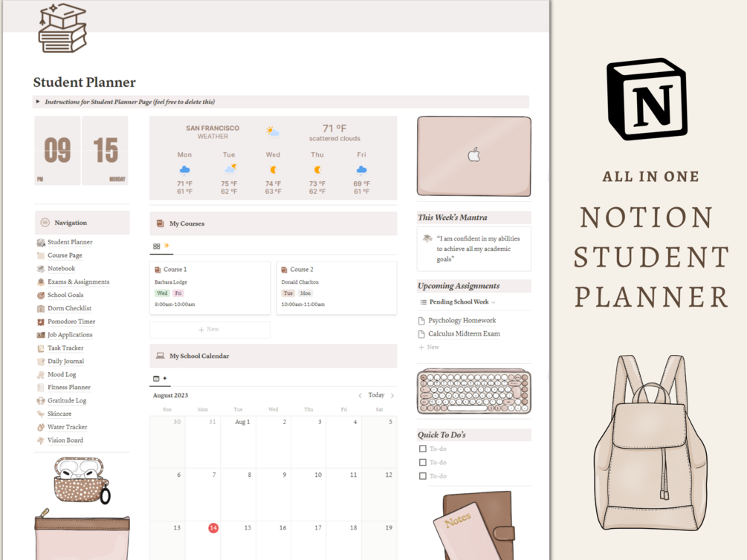Click the Daily Journal icon
Screen dimensions: 747x560
coord(41,362)
